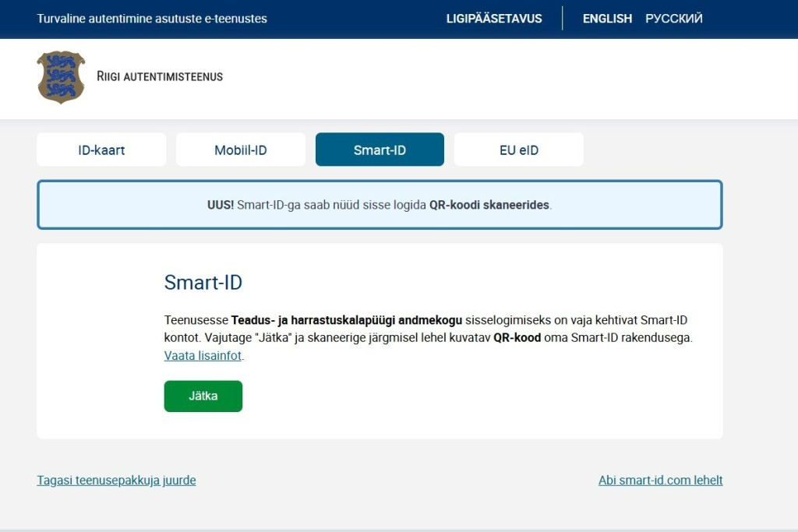Open the Vaata lisainfot link
The height and width of the screenshot is (532, 798).
(203, 355)
